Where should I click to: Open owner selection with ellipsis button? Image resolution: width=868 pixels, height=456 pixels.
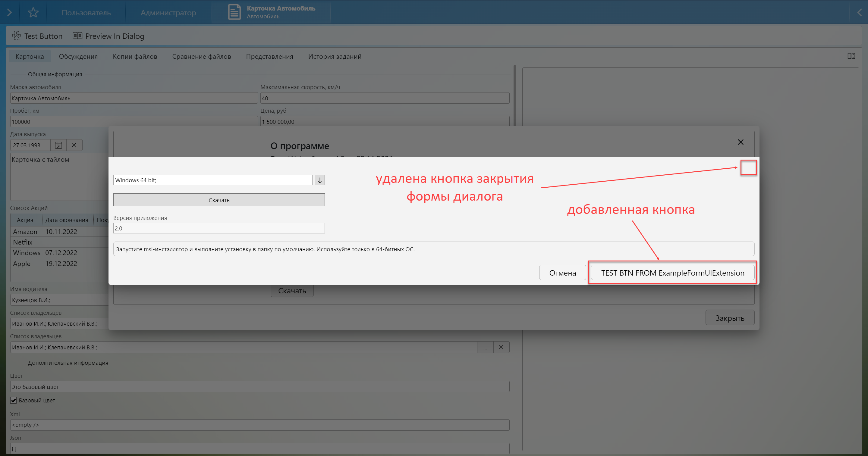coord(485,347)
